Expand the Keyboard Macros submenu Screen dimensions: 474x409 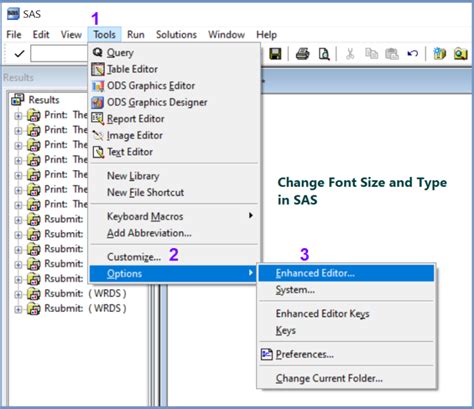[173, 216]
